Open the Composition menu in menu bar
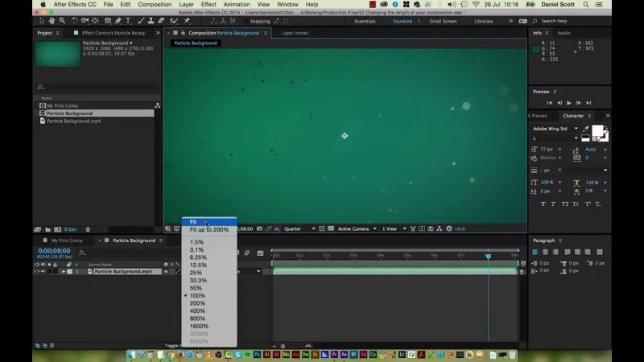 click(155, 4)
